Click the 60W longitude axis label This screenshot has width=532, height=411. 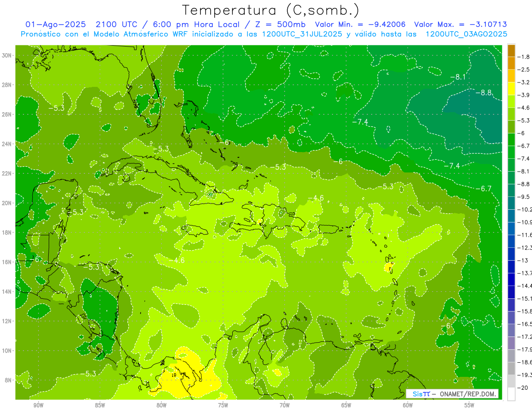tap(408, 405)
